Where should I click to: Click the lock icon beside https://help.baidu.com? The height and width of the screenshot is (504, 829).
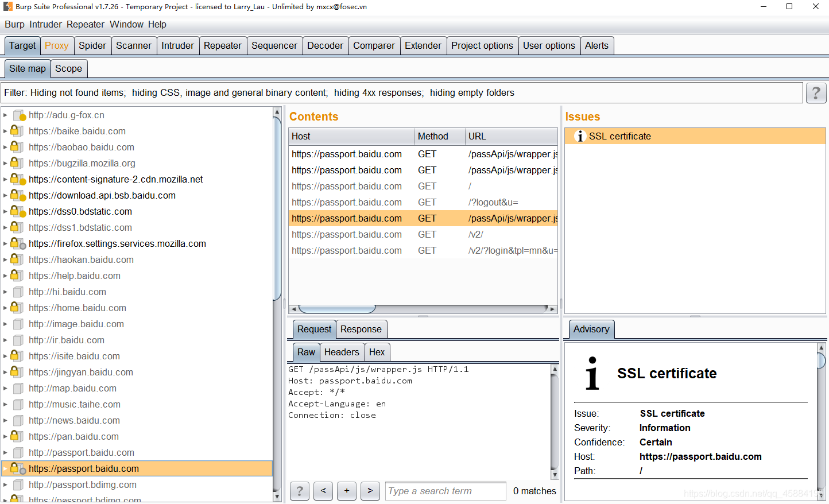[17, 276]
